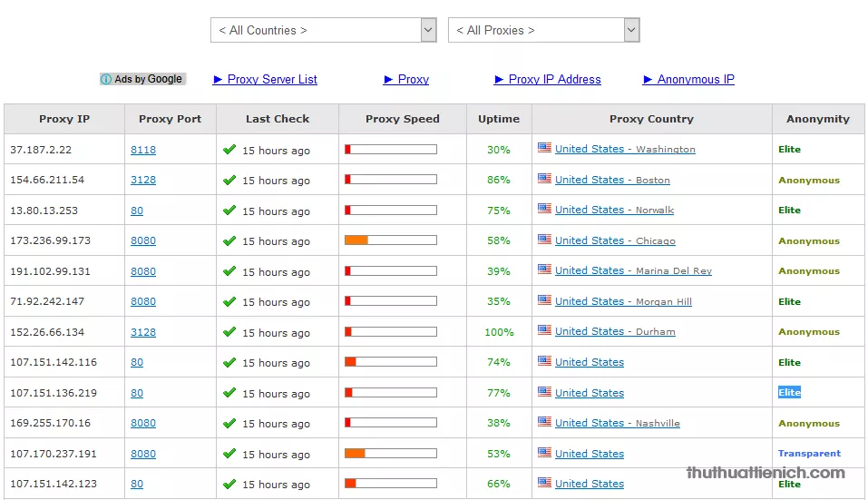868x500 pixels.
Task: Click the US flag in the Washington row
Action: click(x=544, y=148)
